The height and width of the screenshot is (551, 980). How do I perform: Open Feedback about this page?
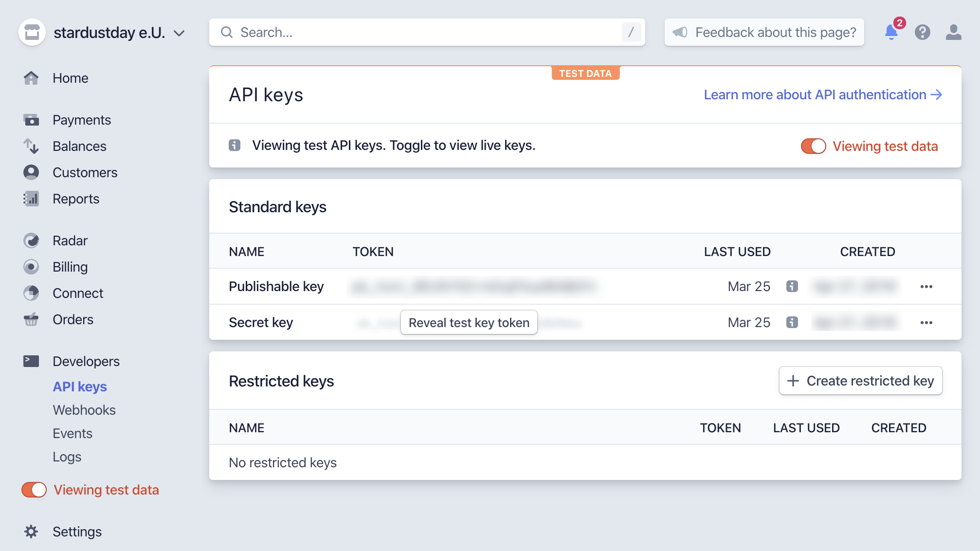click(764, 32)
